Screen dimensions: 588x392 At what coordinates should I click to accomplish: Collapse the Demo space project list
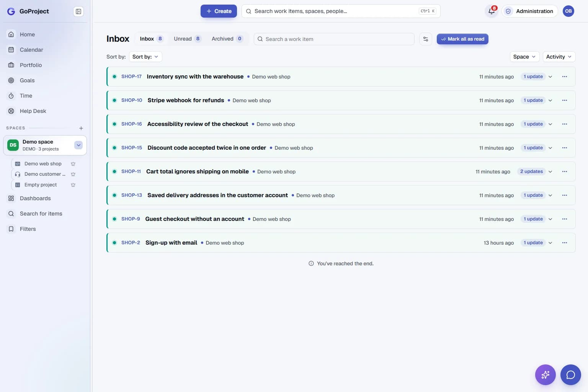(78, 145)
